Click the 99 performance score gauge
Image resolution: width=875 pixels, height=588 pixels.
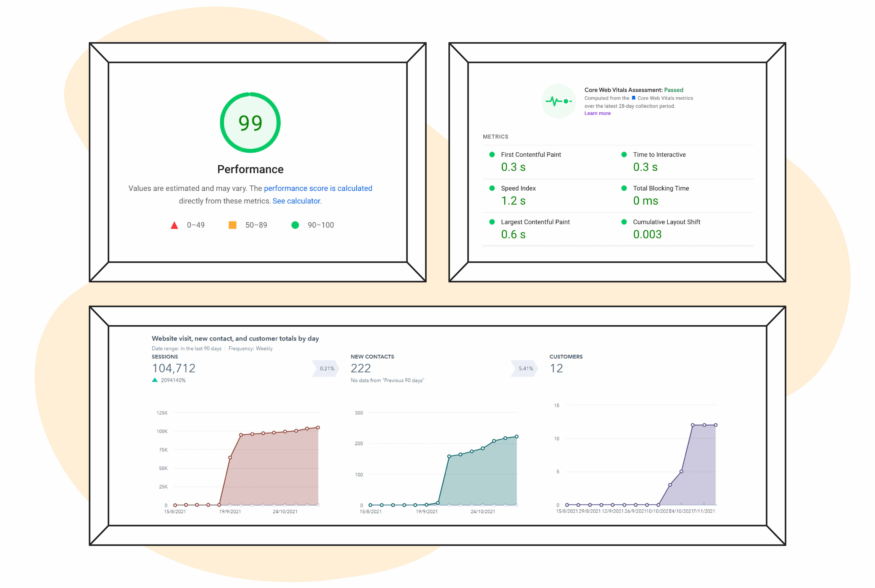[250, 123]
